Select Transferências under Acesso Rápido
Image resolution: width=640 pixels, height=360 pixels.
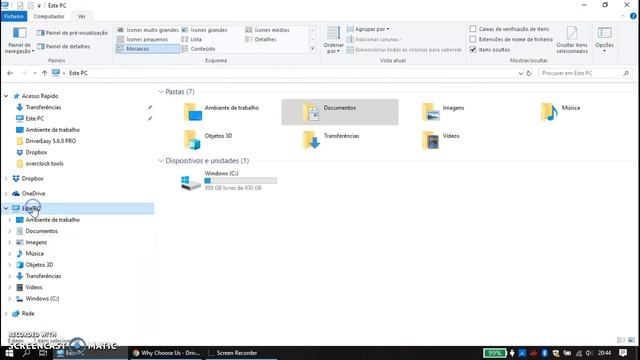point(43,107)
